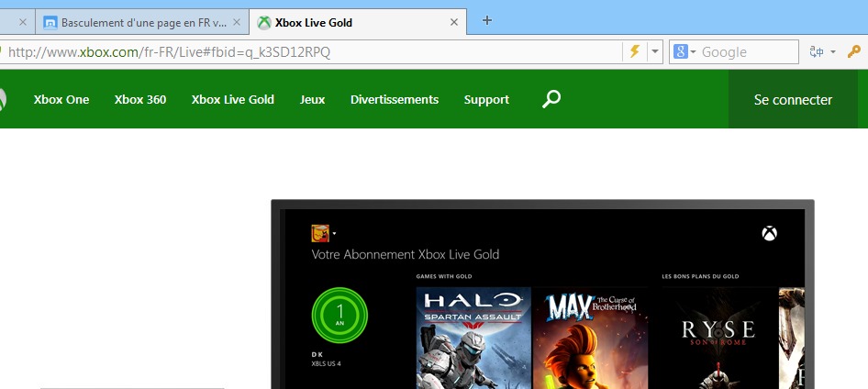Click the Ryse Son of Rome cover
The height and width of the screenshot is (389, 868).
pyautogui.click(x=719, y=339)
